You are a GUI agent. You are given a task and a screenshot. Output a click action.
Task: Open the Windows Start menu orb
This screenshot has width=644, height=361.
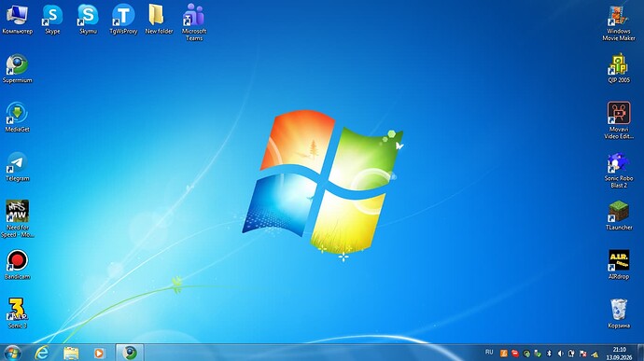(x=13, y=353)
